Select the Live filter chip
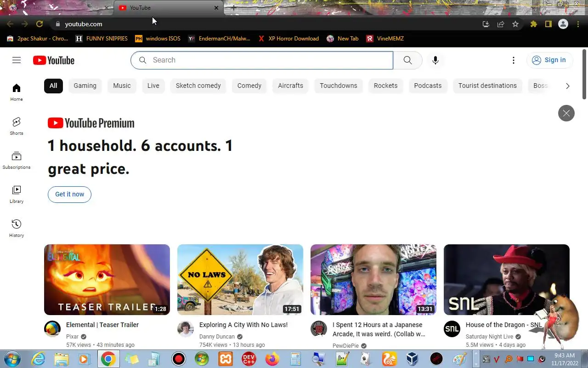Screen dimensions: 588x368 point(153,86)
